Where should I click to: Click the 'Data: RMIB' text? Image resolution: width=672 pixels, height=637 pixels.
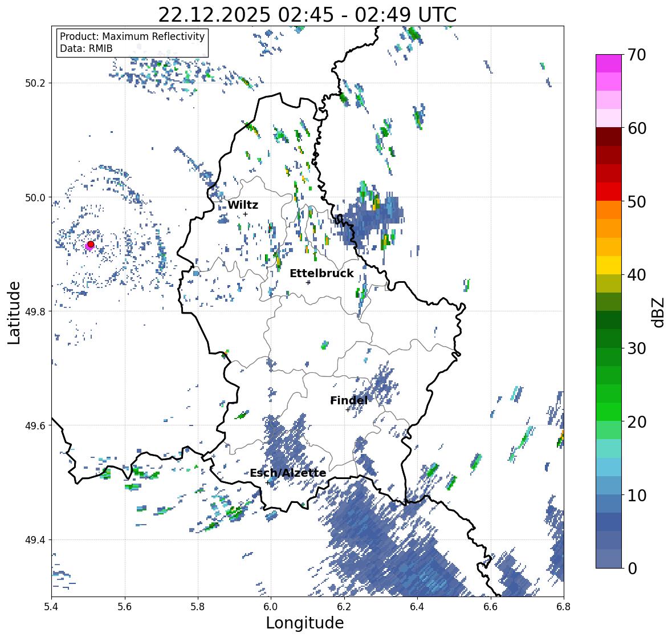point(86,48)
